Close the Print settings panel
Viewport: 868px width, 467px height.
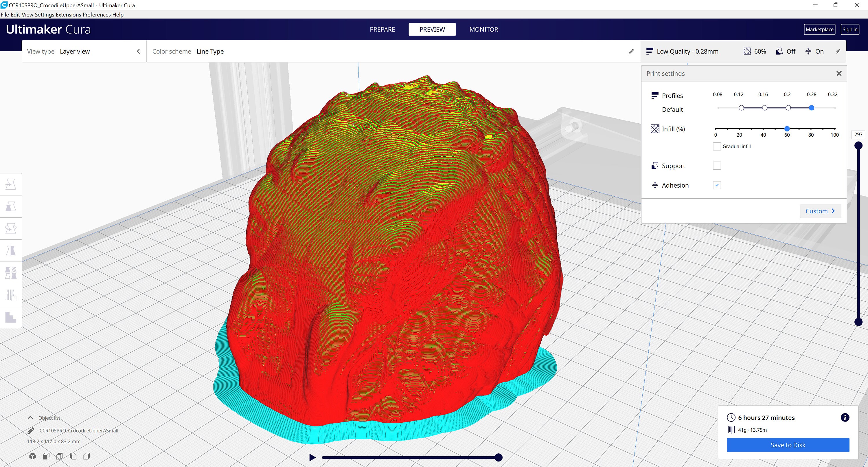pos(839,74)
